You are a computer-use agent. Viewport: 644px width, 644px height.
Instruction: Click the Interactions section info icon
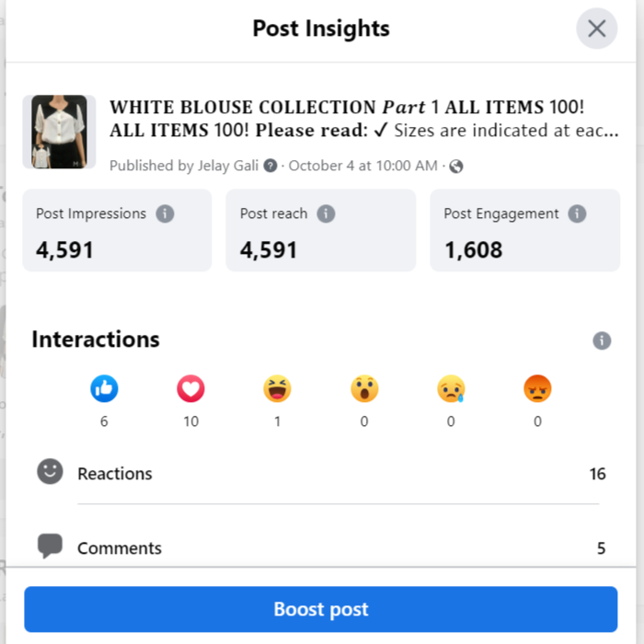coord(602,340)
